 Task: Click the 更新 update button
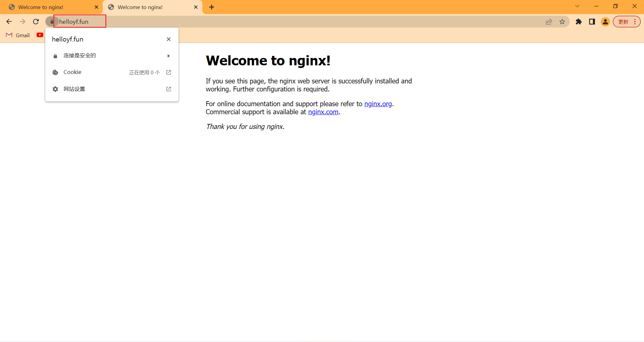623,22
